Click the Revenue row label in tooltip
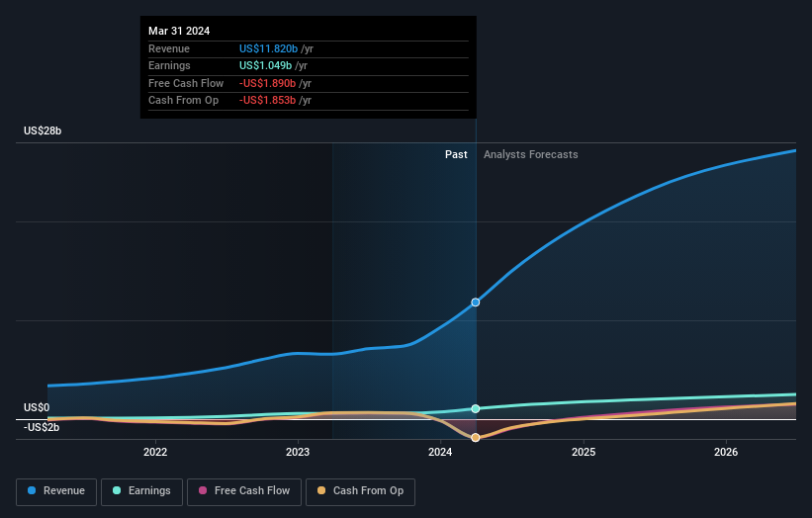This screenshot has width=812, height=518. click(169, 48)
